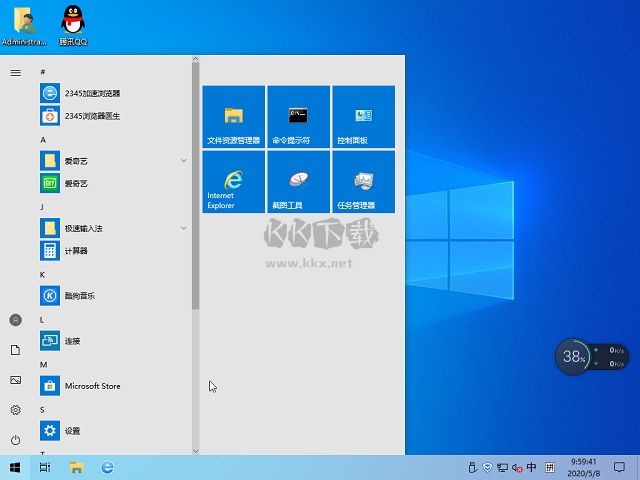Screen dimensions: 640x480
Task: Open the security shield tray icon
Action: pos(487,467)
